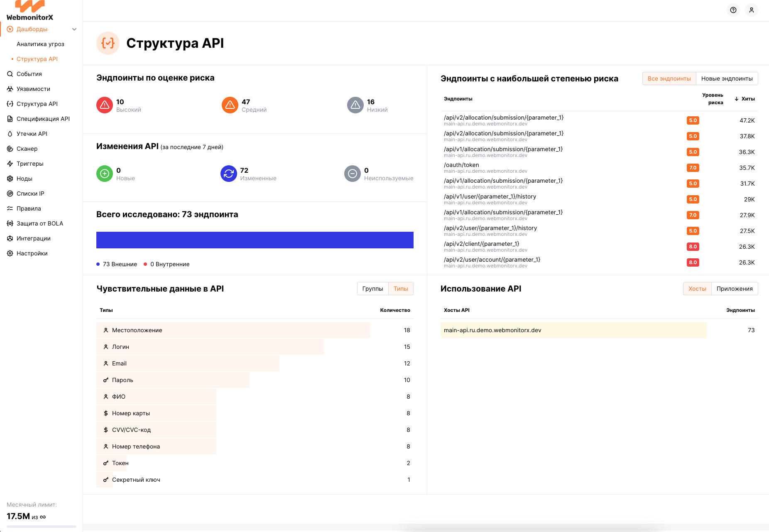
Task: Click the Токен row
Action: coord(255,463)
